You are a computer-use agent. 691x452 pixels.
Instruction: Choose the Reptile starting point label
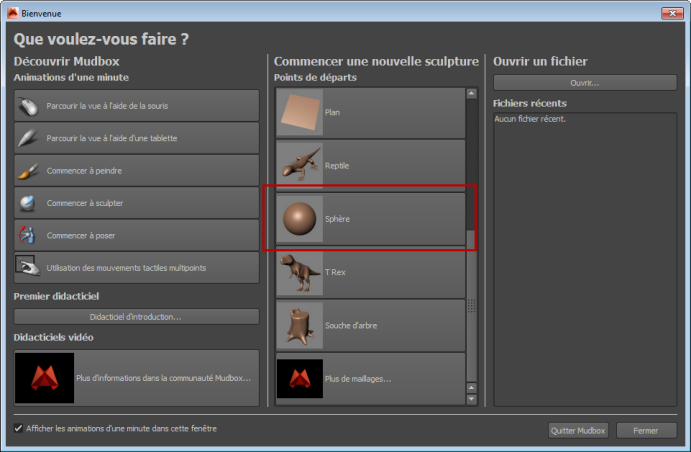click(x=337, y=166)
